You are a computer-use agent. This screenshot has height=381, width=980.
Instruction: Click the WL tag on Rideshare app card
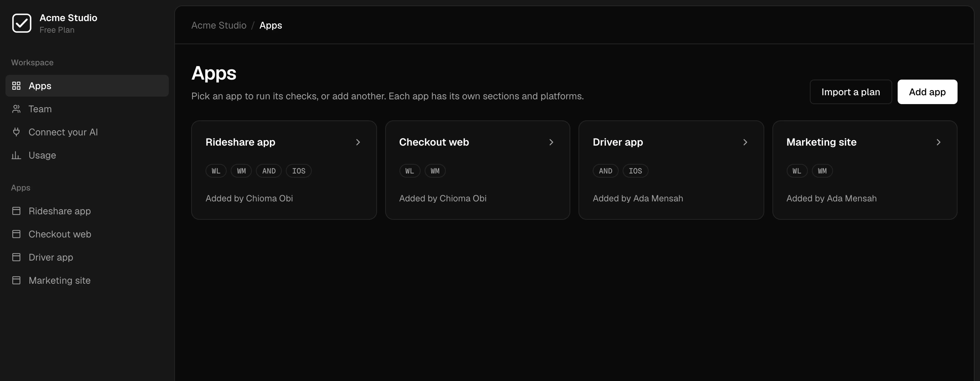(x=216, y=171)
